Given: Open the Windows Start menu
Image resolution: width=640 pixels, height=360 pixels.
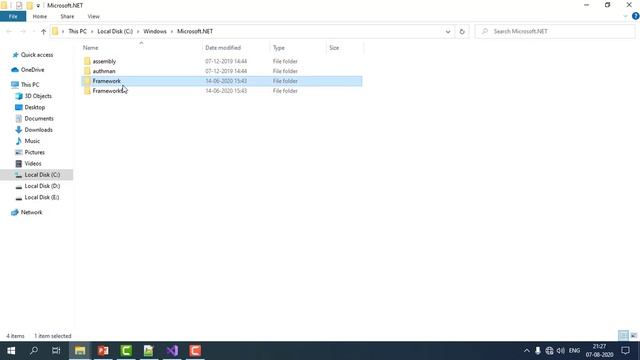Looking at the screenshot, I should pos(11,351).
